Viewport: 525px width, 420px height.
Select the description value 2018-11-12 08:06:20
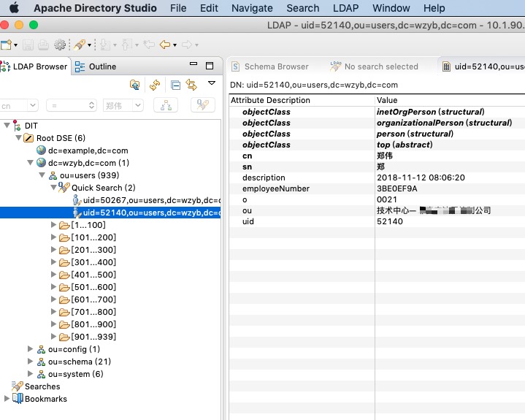coord(421,177)
